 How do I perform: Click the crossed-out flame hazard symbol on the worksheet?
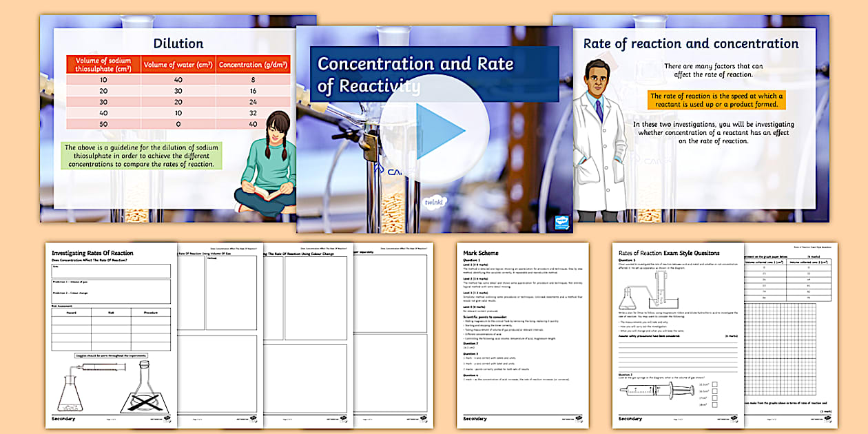click(145, 402)
